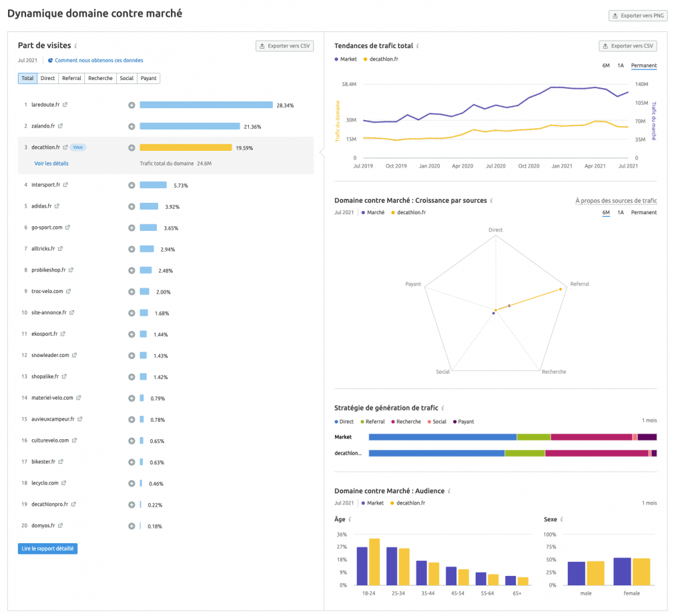The height and width of the screenshot is (616, 674).
Task: Switch to the Direct tab
Action: 47,78
